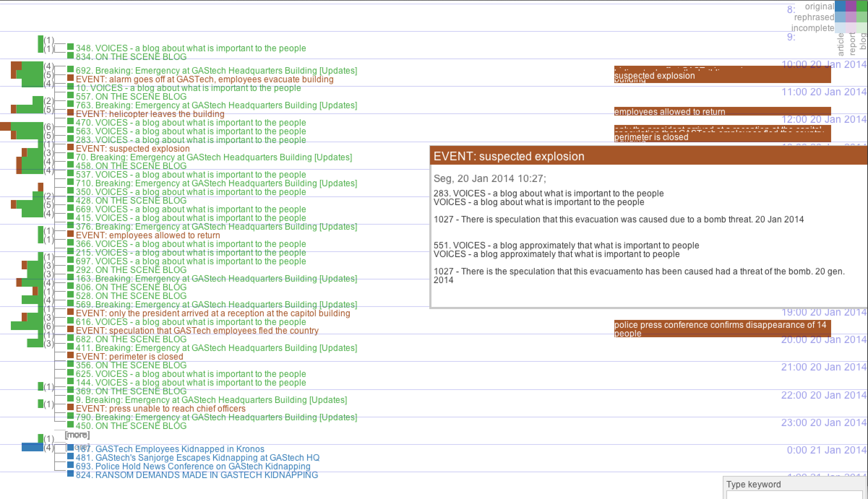Open entry 563. VOICES blog
Image resolution: width=868 pixels, height=499 pixels.
[x=191, y=131]
